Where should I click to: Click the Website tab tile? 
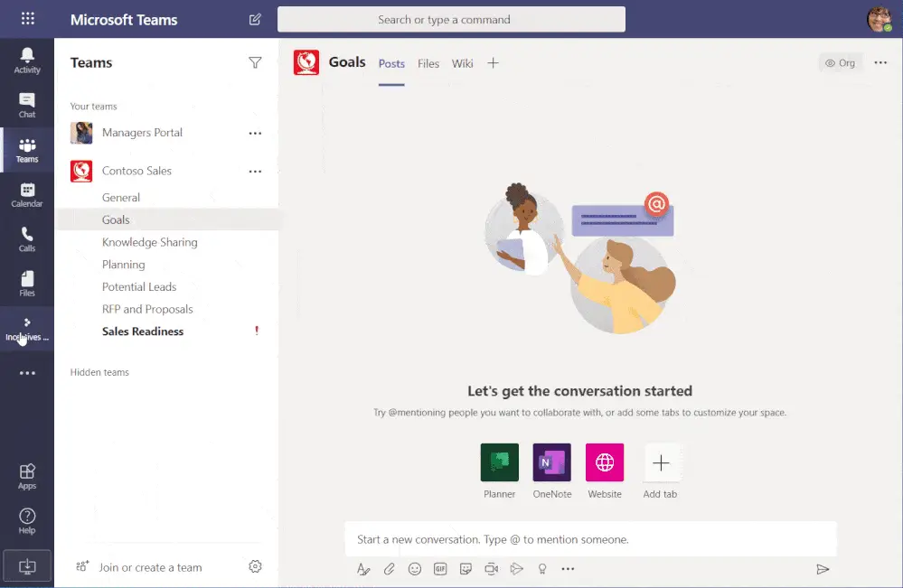coord(604,462)
